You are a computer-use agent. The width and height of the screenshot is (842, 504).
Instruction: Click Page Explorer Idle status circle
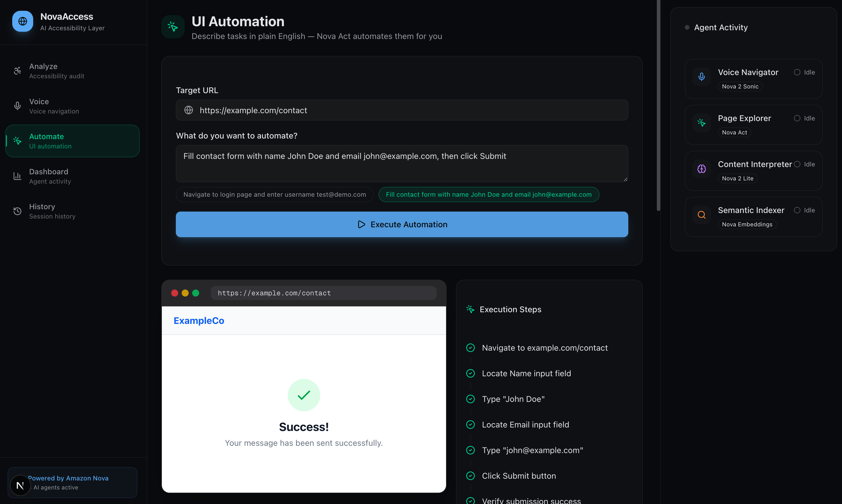[x=797, y=118]
